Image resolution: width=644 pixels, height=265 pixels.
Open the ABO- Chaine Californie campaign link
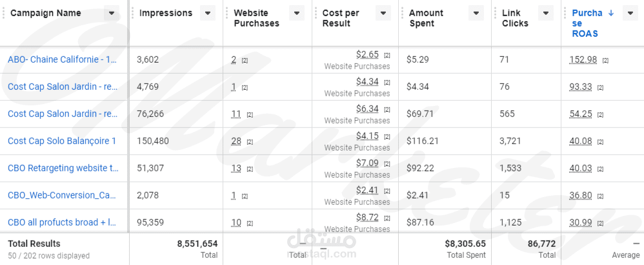click(62, 59)
